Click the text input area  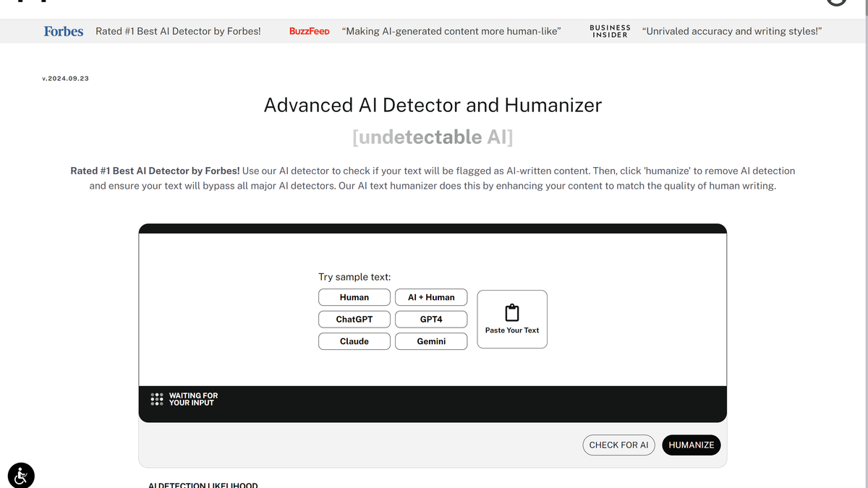(x=433, y=309)
